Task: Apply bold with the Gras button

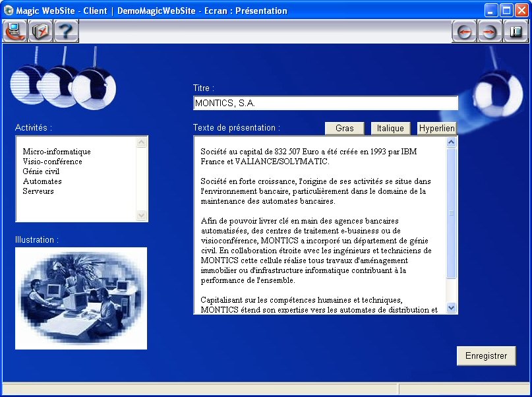Action: [344, 128]
